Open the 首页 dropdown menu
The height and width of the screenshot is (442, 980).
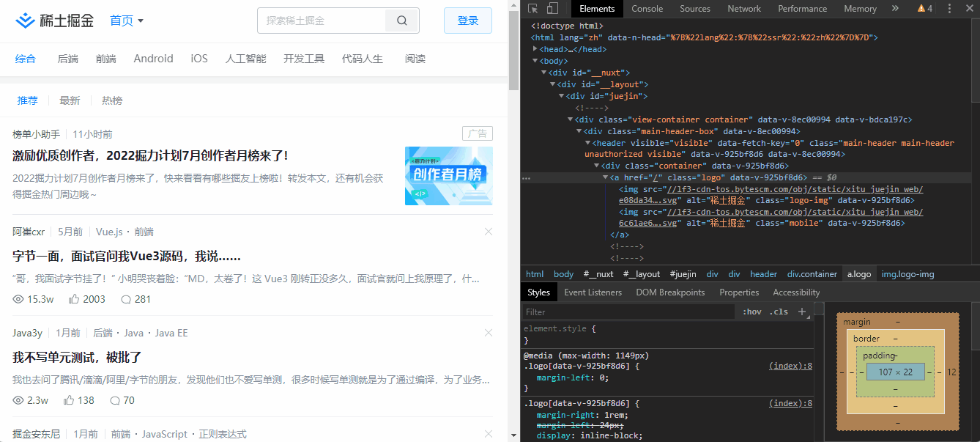point(127,21)
